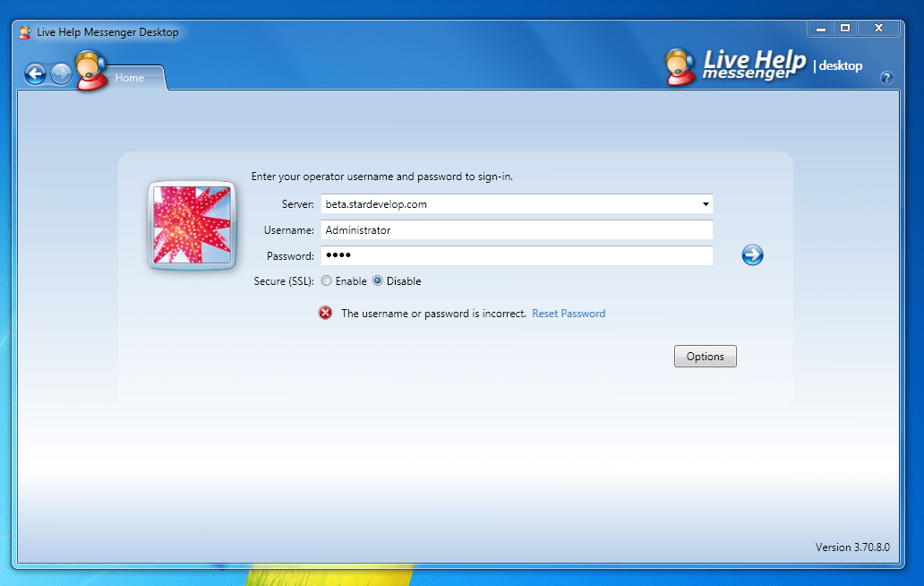924x586 pixels.
Task: Click the back navigation arrow
Action: [35, 74]
